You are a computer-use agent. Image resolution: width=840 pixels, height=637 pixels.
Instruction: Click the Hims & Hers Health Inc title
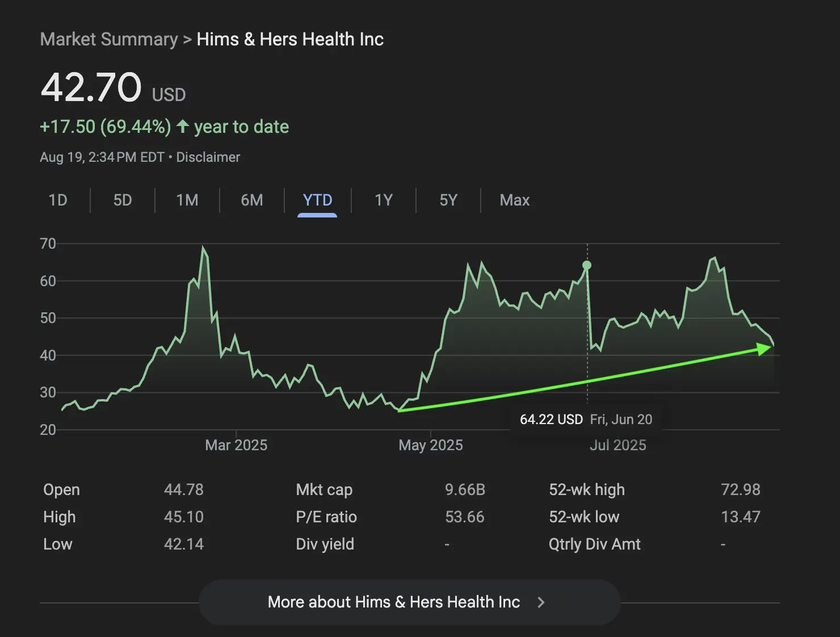point(290,39)
